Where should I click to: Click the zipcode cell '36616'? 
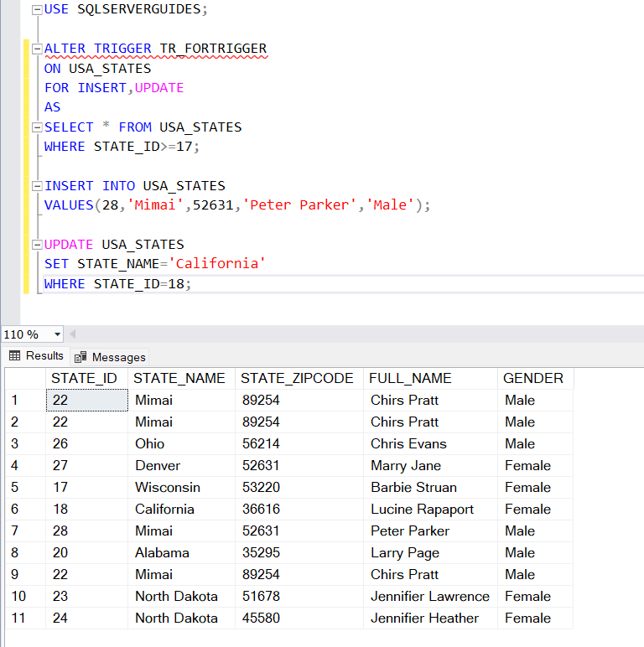tap(299, 510)
